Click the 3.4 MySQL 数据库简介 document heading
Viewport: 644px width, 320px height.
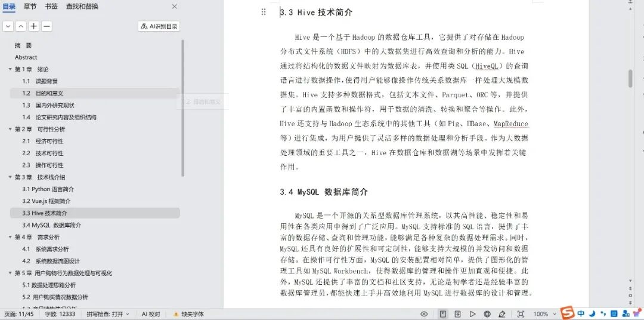324,192
